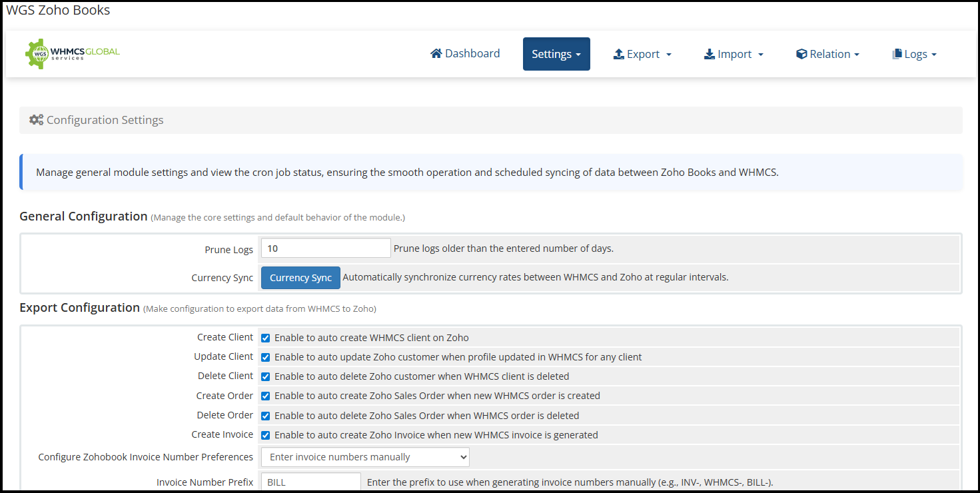Toggle the Update Client checkbox
This screenshot has width=980, height=493.
266,357
